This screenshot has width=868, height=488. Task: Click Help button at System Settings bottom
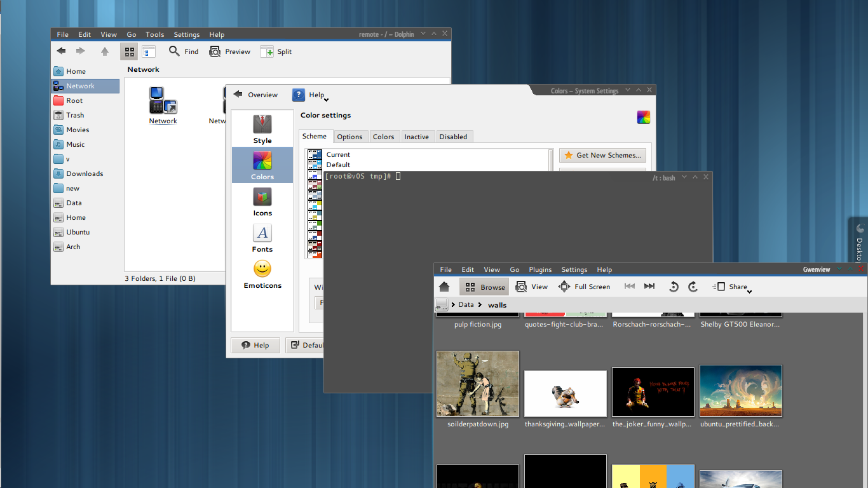[x=255, y=345]
